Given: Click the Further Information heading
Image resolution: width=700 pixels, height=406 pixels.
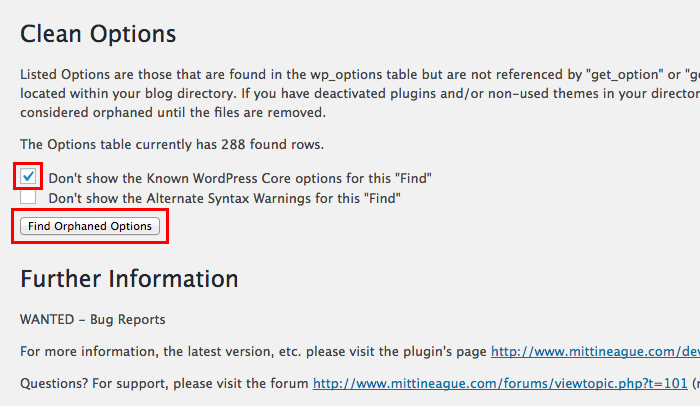Looking at the screenshot, I should click(x=129, y=279).
